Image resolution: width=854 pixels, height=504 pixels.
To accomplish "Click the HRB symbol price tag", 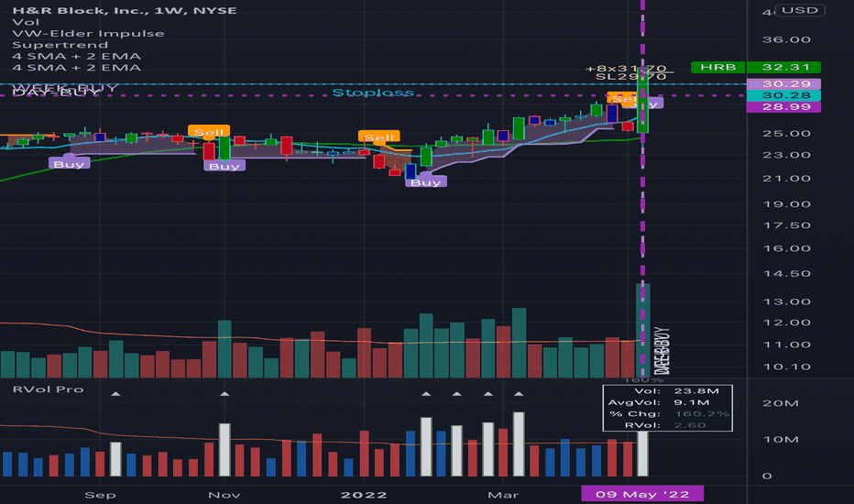I will [x=717, y=67].
